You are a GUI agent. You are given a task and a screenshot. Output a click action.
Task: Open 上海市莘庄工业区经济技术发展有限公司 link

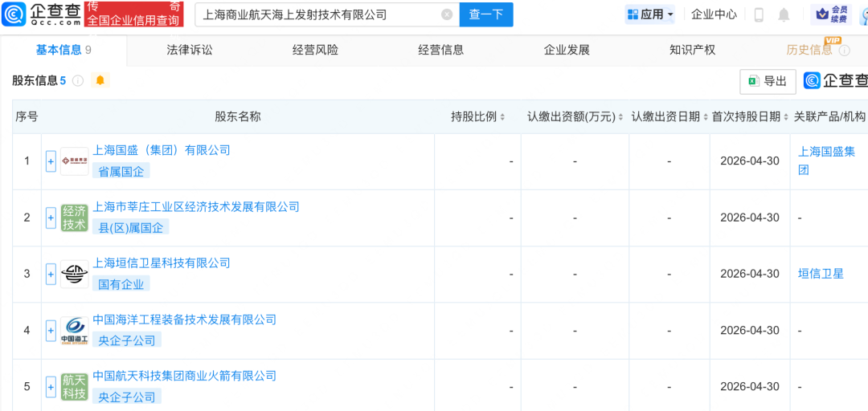coord(196,206)
